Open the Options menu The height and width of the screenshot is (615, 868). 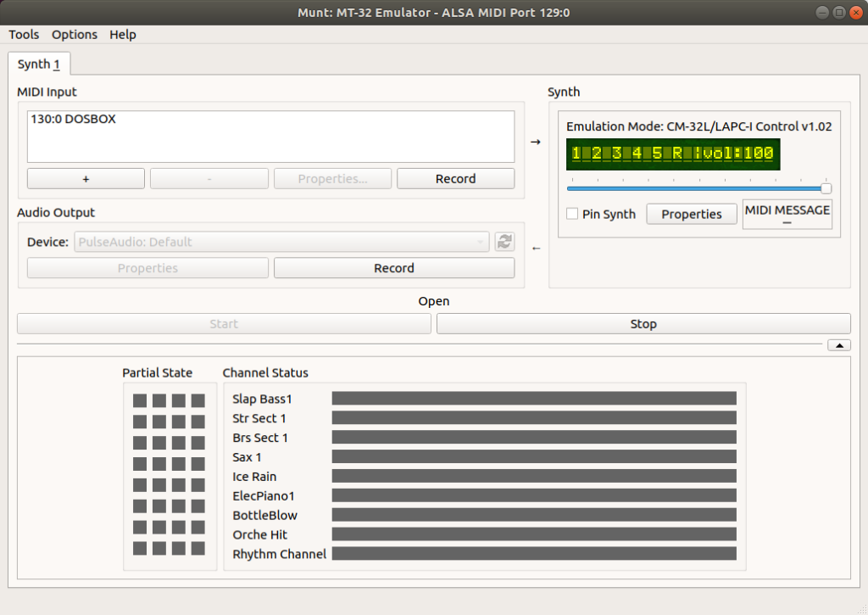pyautogui.click(x=75, y=34)
